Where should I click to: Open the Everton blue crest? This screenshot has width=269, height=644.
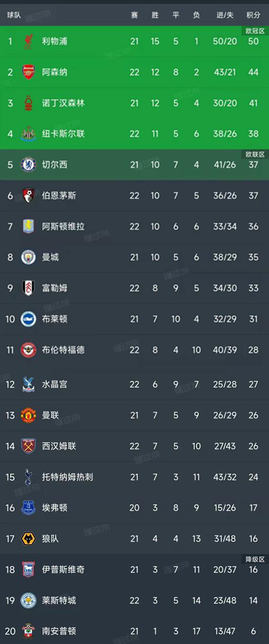(x=28, y=508)
